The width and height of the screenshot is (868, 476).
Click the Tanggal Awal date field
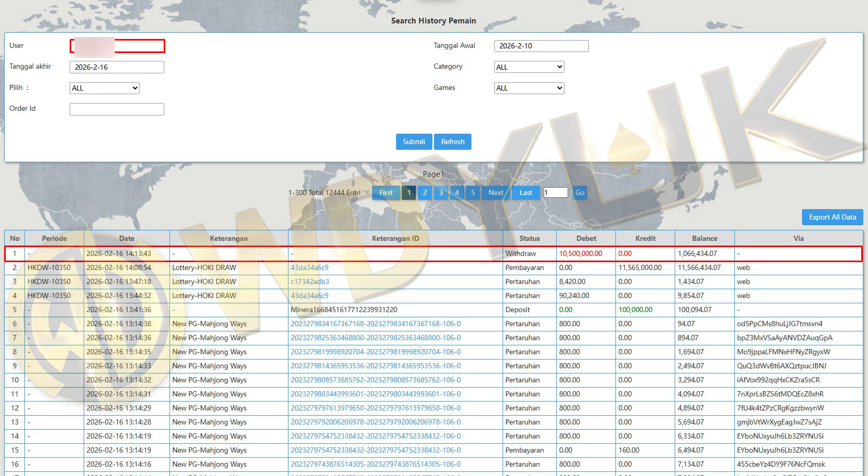click(541, 46)
